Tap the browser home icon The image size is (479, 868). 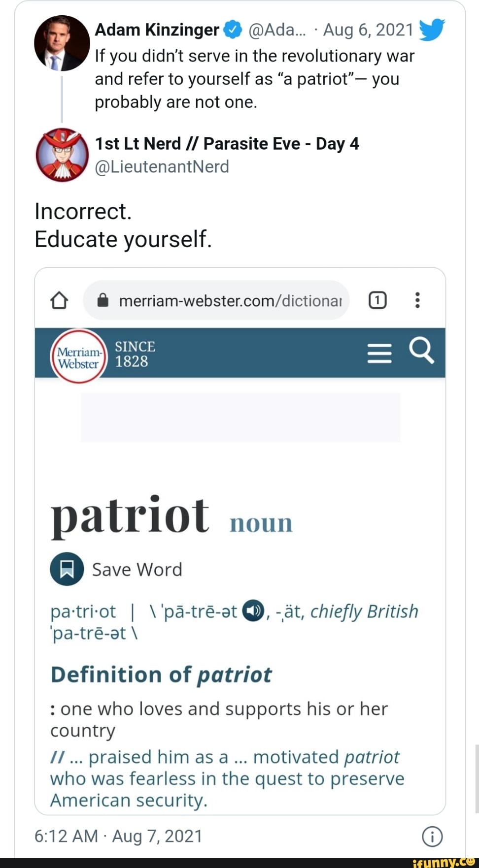coord(59,300)
